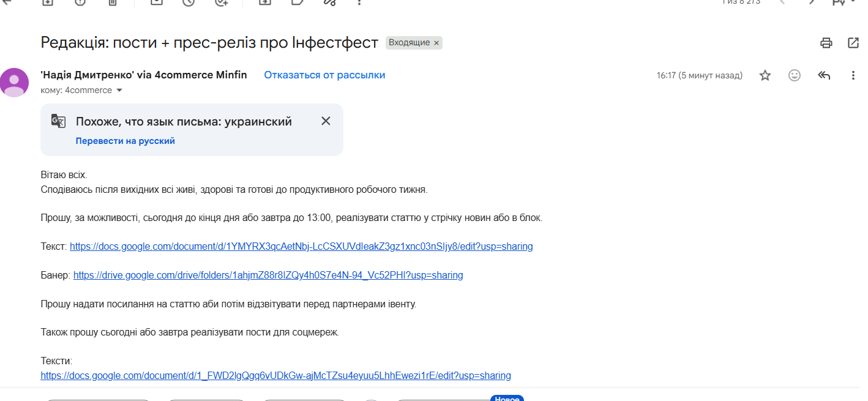Dismiss the language detection banner

326,121
